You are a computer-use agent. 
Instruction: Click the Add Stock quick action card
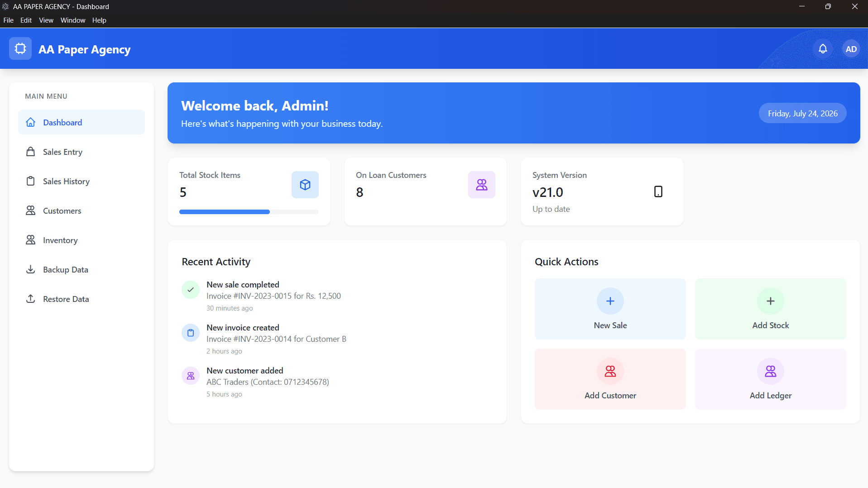[x=771, y=309]
